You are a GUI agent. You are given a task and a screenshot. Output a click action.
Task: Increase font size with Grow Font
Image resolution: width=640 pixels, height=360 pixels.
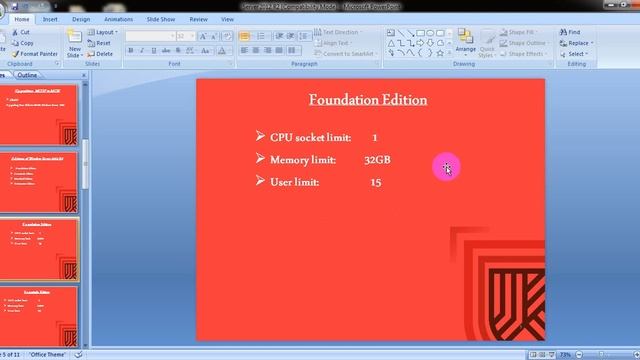click(x=202, y=36)
